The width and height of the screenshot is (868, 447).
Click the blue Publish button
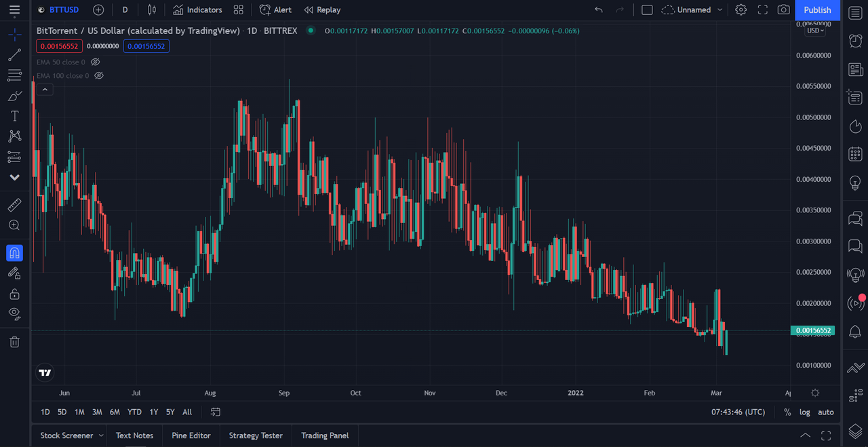(x=817, y=9)
